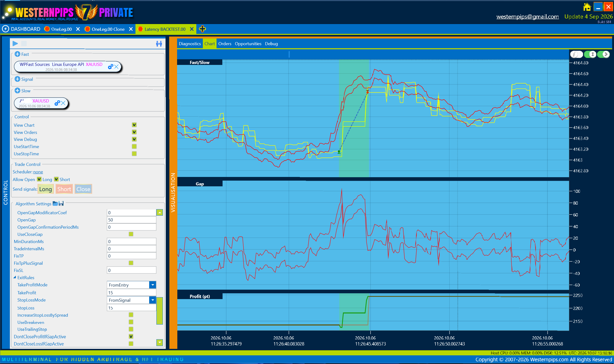Uncheck the View Chart checkbox
The image size is (614, 364).
(134, 125)
